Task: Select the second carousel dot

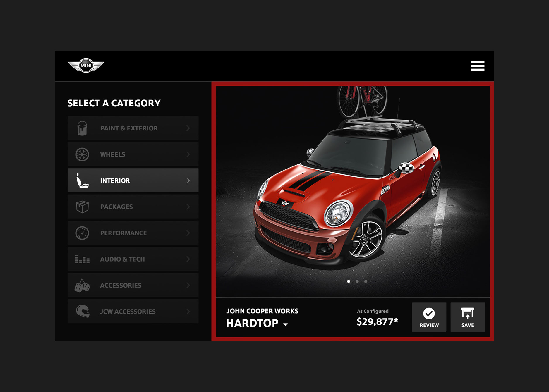Action: click(x=357, y=281)
